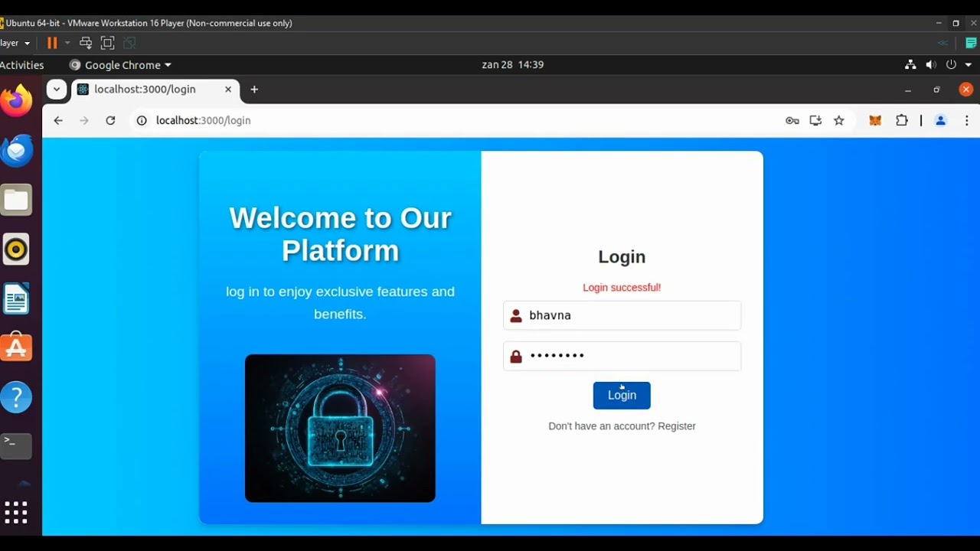Open the Help icon in dock
Image resolution: width=980 pixels, height=551 pixels.
click(x=16, y=397)
